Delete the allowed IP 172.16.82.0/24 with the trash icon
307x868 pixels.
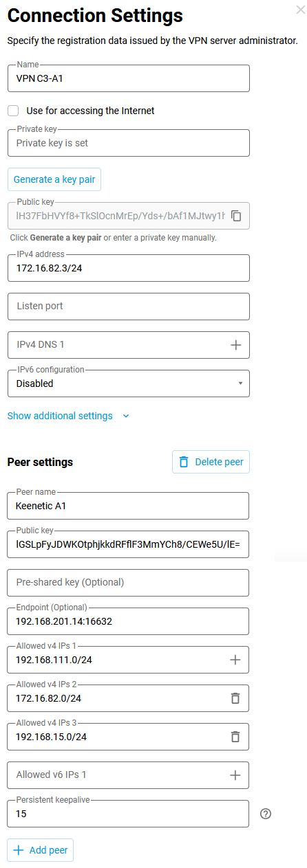click(235, 698)
